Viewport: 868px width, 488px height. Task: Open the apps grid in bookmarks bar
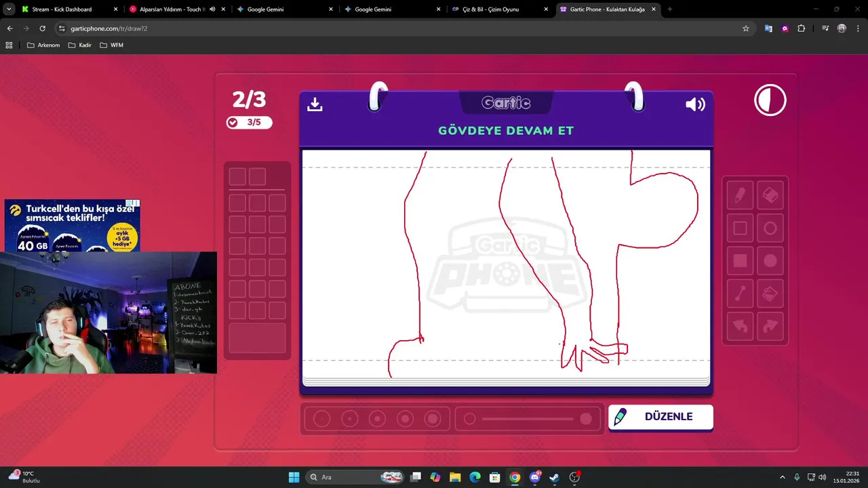click(9, 45)
